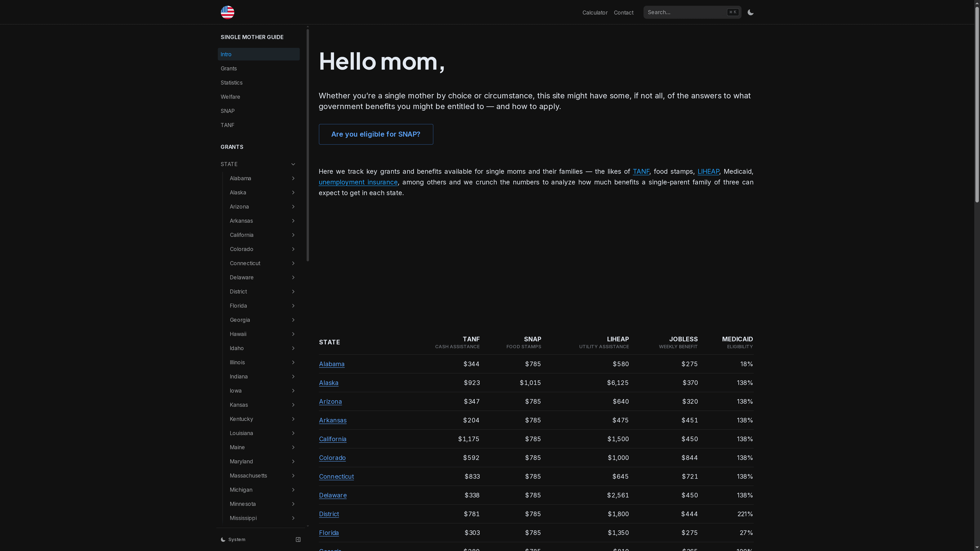Viewport: 980px width, 551px height.
Task: Open the TANF link in the paragraph
Action: [641, 171]
